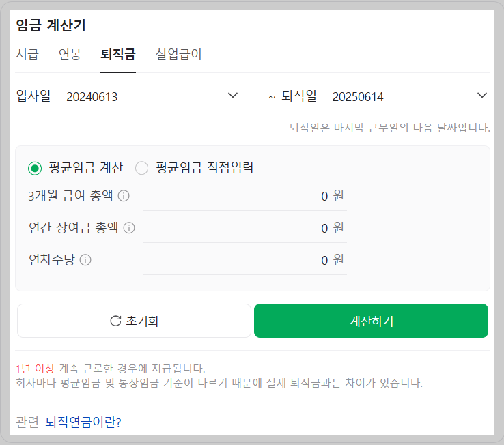Focus the 3개월 급여 총액 amount field
Screen dimensions: 504x445
tap(245, 197)
